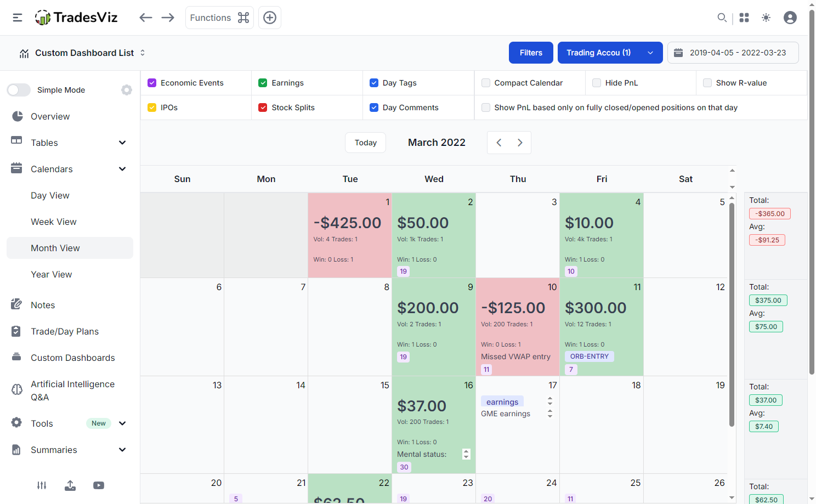Open the user profile avatar

point(790,17)
